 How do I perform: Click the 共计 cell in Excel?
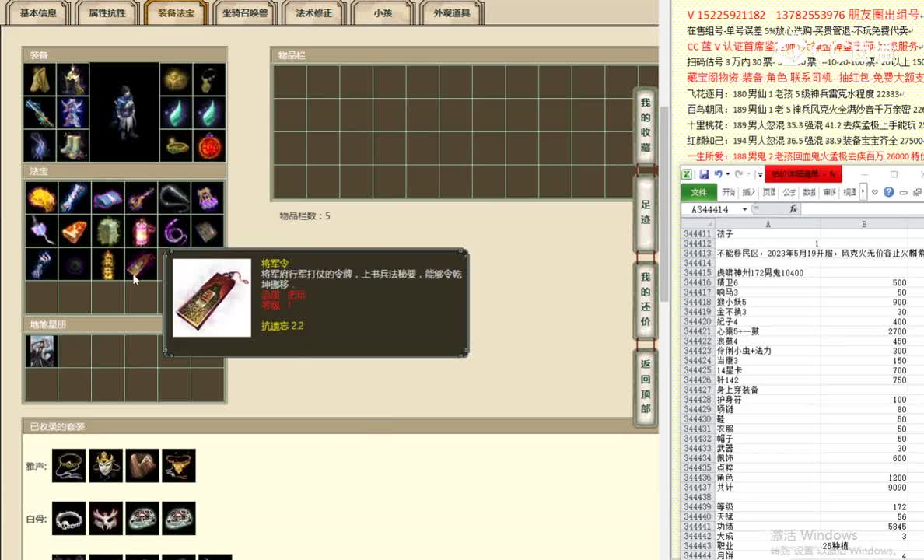coord(768,488)
